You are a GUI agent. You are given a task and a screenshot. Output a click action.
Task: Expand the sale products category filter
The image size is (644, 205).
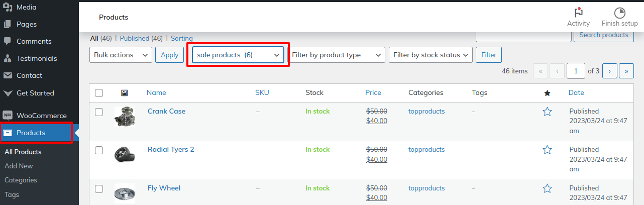coord(238,55)
